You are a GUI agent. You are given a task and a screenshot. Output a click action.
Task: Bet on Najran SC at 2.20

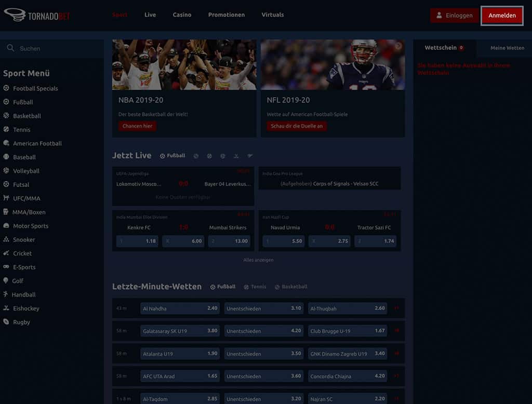coord(348,399)
